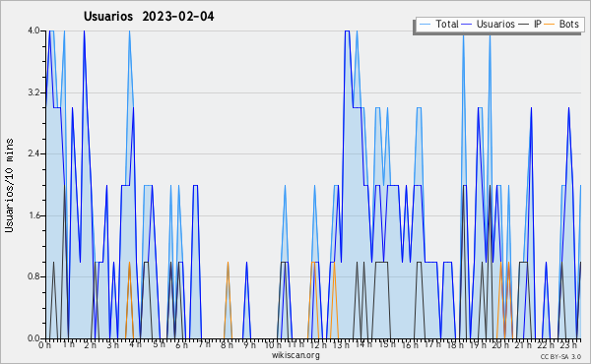Click the x-axis label '1 h'

tap(68, 344)
